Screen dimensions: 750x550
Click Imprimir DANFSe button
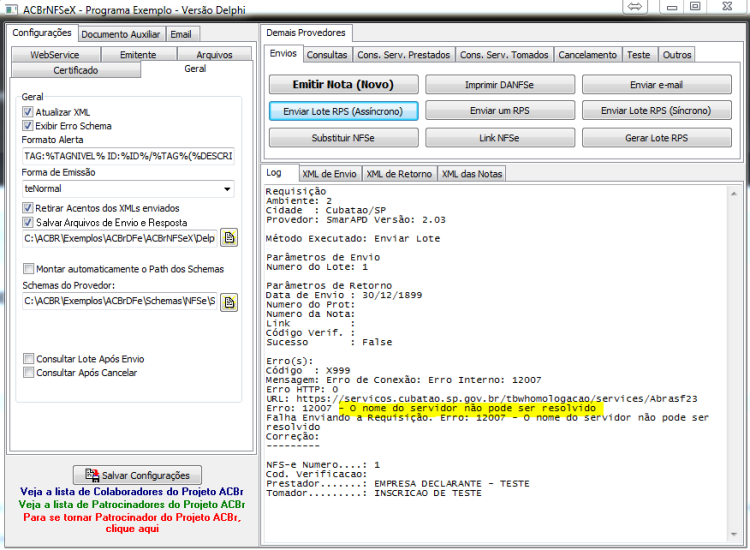(500, 85)
